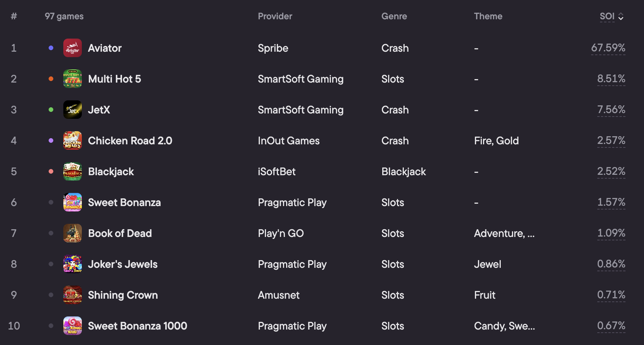Viewport: 644px width, 345px height.
Task: Click the Provider column header
Action: [x=275, y=16]
